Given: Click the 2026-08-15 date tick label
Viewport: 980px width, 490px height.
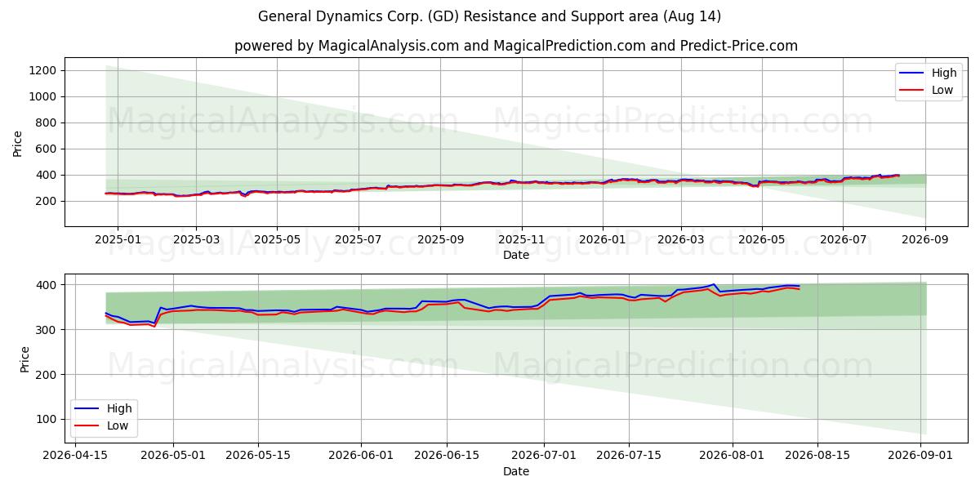Looking at the screenshot, I should click(x=817, y=457).
